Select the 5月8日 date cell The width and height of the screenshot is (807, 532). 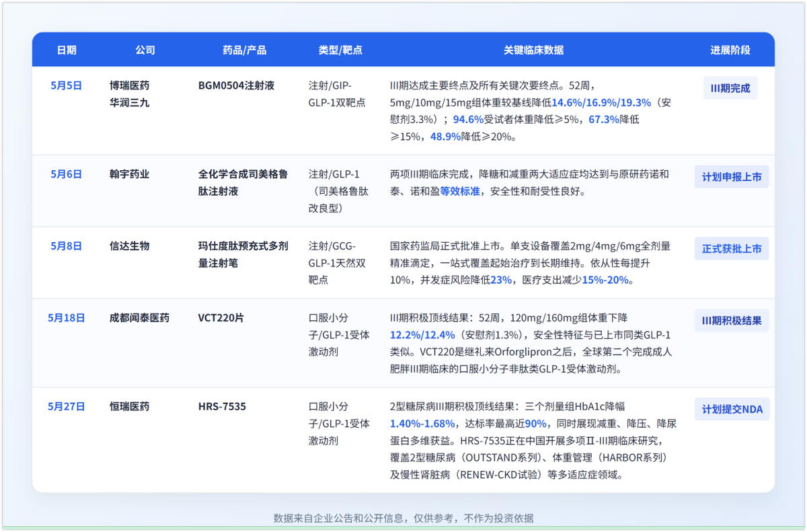click(66, 245)
